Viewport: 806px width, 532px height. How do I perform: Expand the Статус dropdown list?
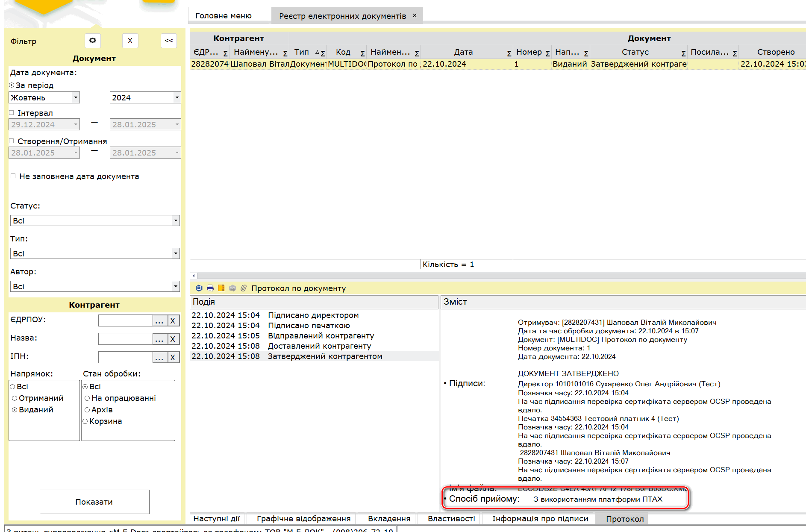coord(175,220)
